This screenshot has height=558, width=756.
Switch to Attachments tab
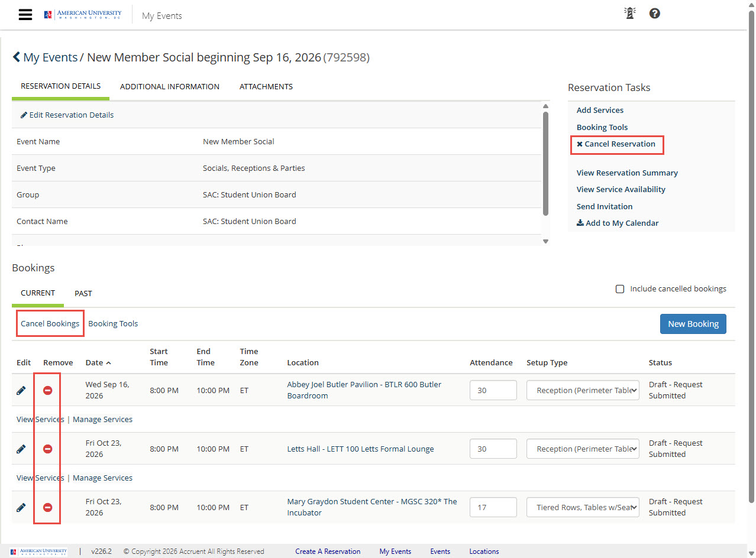(266, 86)
